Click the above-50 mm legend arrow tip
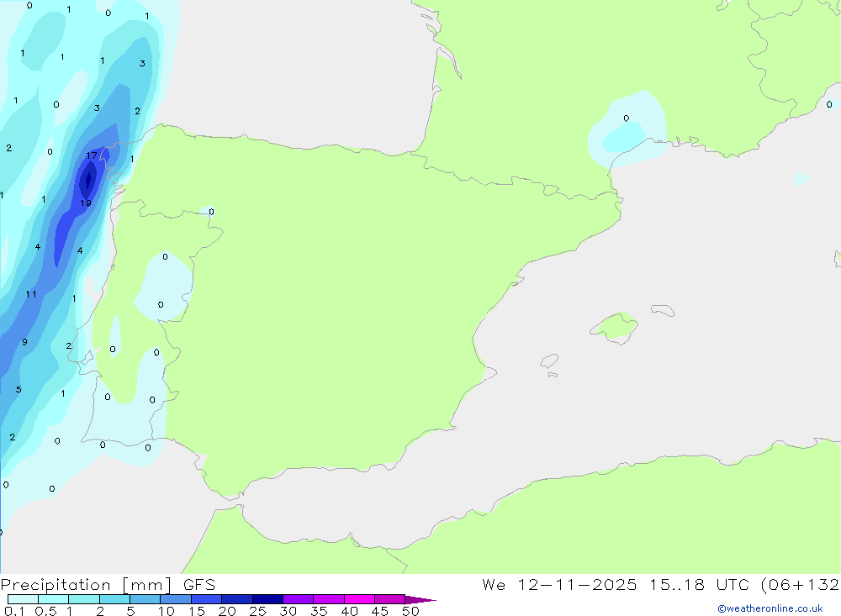Screen dimensions: 841x616 (420, 600)
